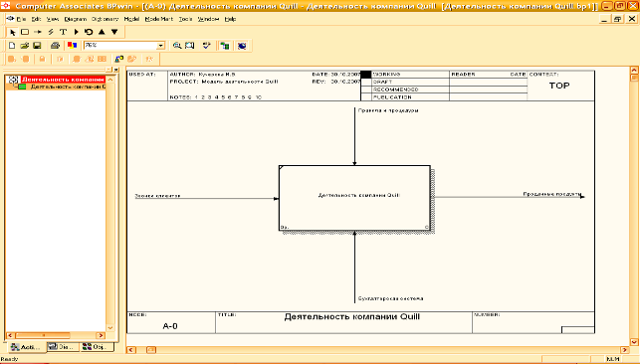640x364 pixels.
Task: Switch to the Objects tab
Action: click(97, 347)
